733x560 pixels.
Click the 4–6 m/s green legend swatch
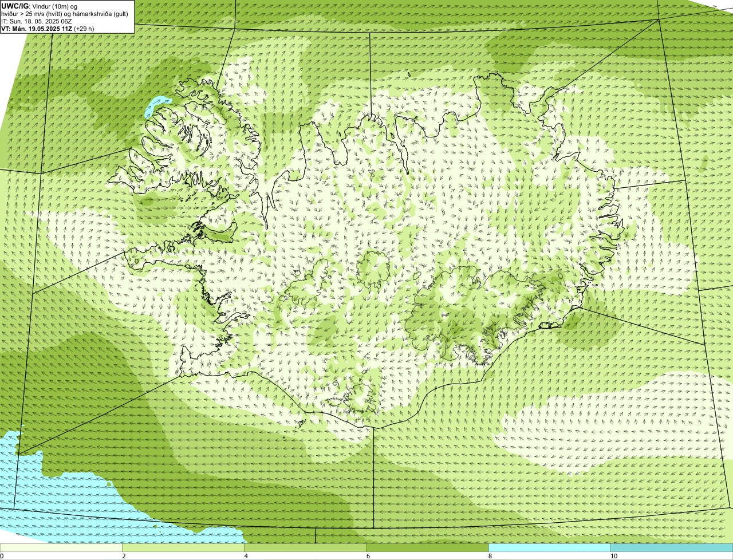click(x=305, y=548)
